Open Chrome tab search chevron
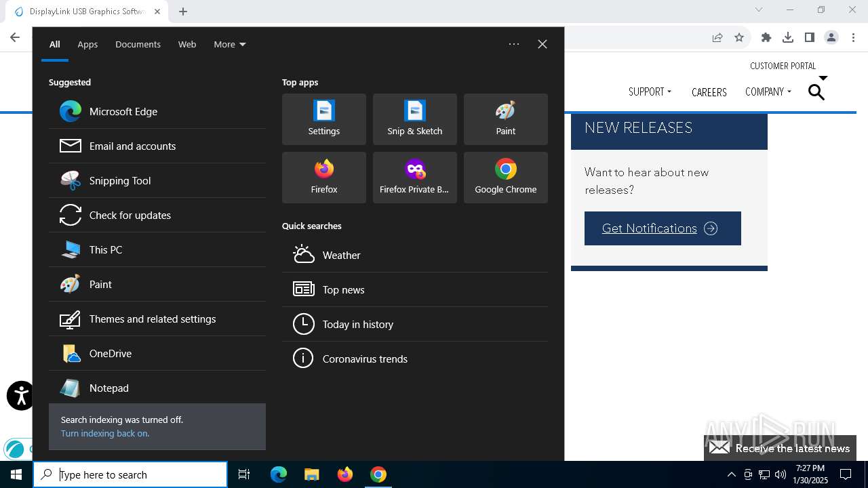 759,9
